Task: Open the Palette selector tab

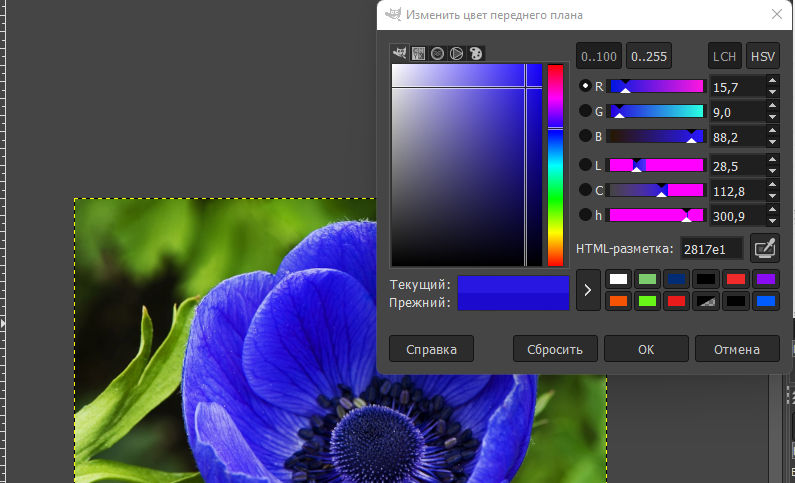Action: [x=475, y=53]
